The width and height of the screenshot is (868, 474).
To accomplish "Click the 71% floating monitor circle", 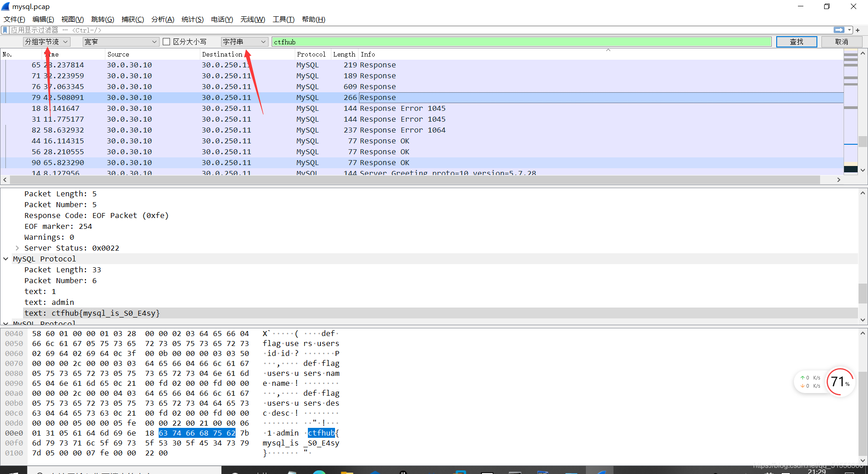I will [x=840, y=382].
